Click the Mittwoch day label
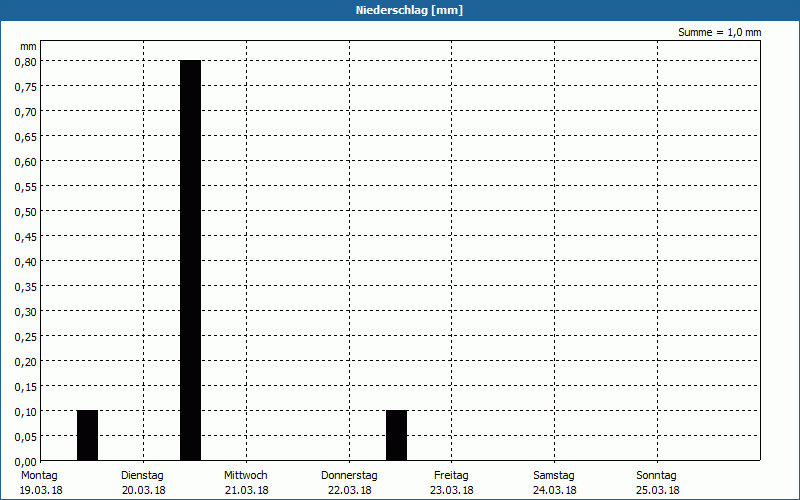Screen dimensions: 800x500 coord(245,475)
